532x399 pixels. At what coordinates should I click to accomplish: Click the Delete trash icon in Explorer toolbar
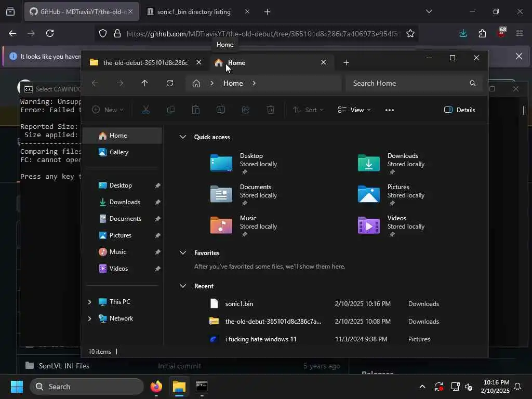point(270,110)
